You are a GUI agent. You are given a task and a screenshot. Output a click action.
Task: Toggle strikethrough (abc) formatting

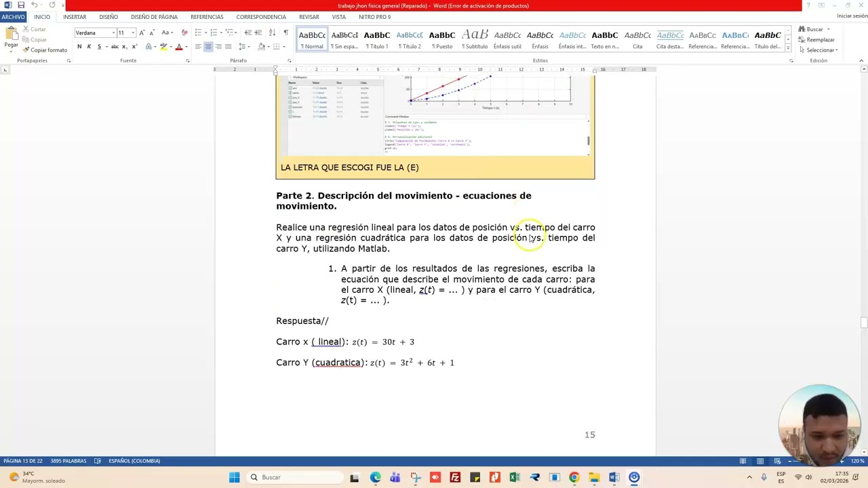115,47
